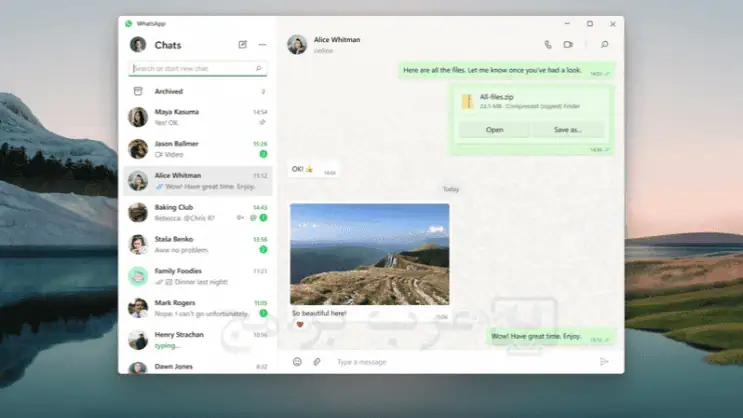Click 'Here are all the files' message

[506, 70]
